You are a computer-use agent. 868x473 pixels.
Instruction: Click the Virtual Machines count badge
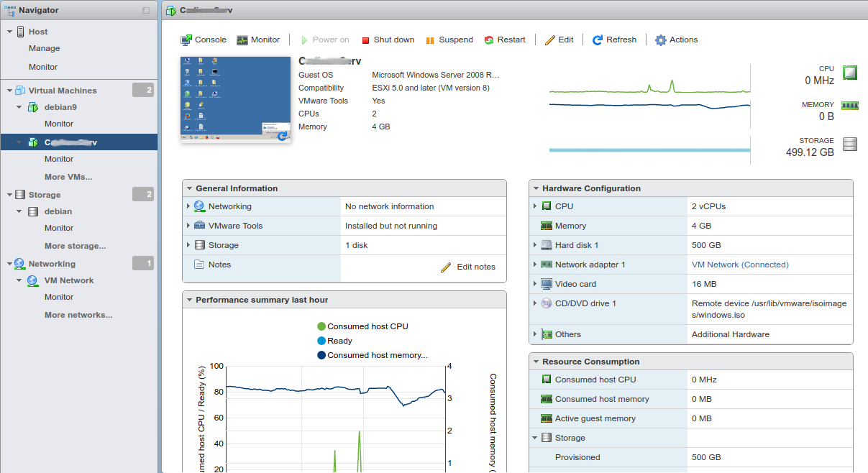coord(143,90)
